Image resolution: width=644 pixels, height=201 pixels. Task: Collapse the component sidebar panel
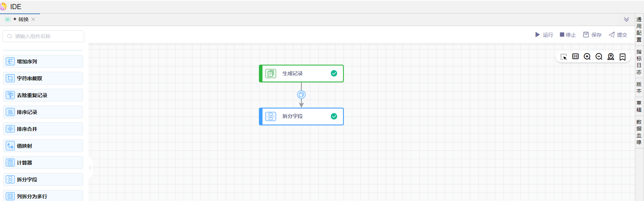(90, 168)
